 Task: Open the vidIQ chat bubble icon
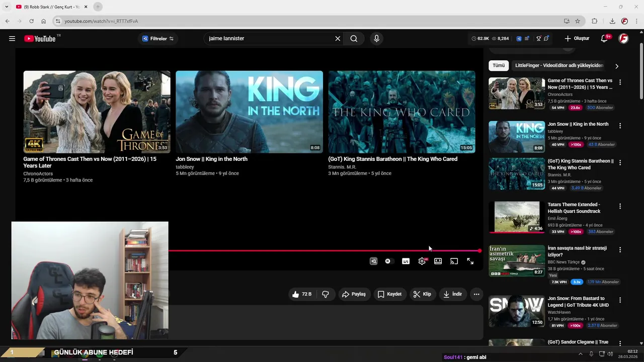pyautogui.click(x=546, y=39)
